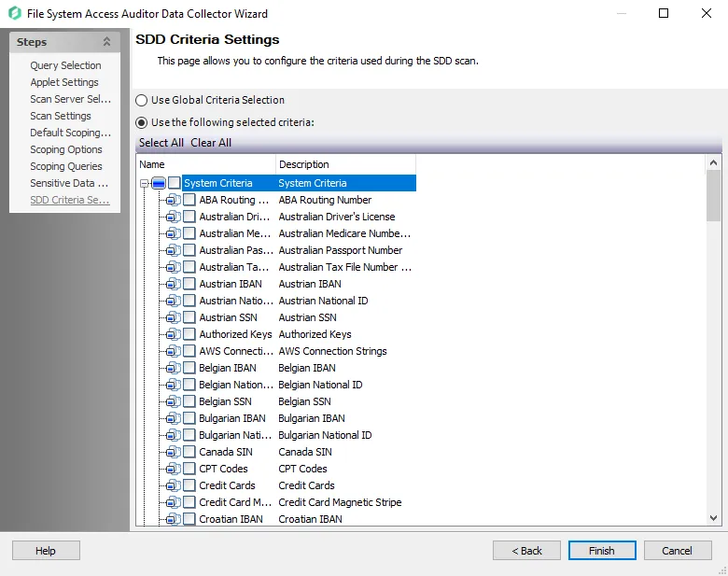Check the Credit Cards checkbox
Image resolution: width=728 pixels, height=576 pixels.
point(189,485)
